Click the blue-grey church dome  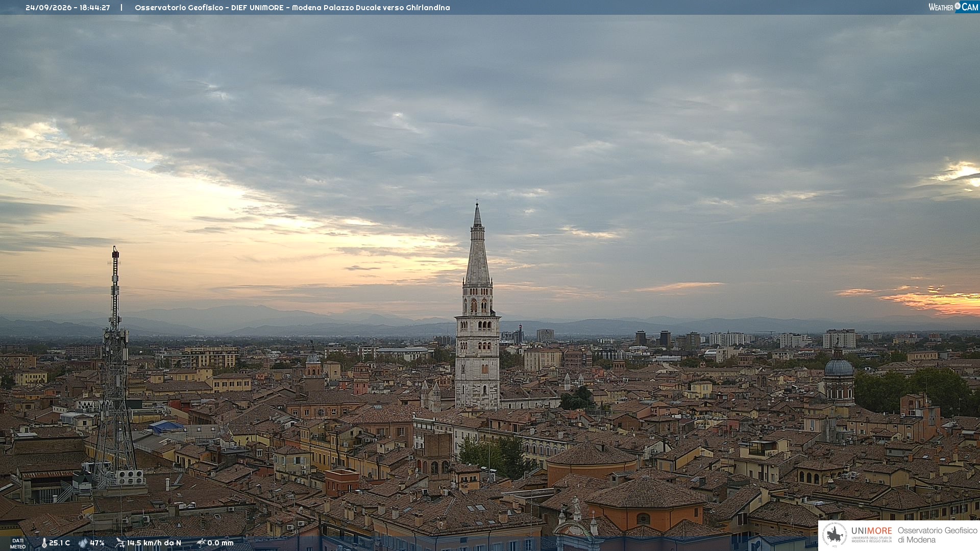pyautogui.click(x=839, y=367)
